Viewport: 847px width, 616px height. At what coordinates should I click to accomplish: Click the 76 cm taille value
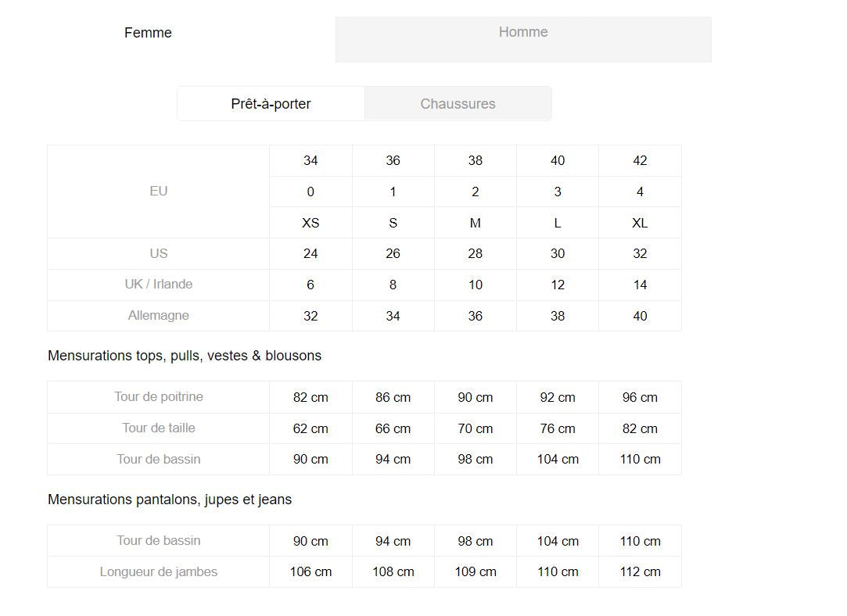[558, 428]
